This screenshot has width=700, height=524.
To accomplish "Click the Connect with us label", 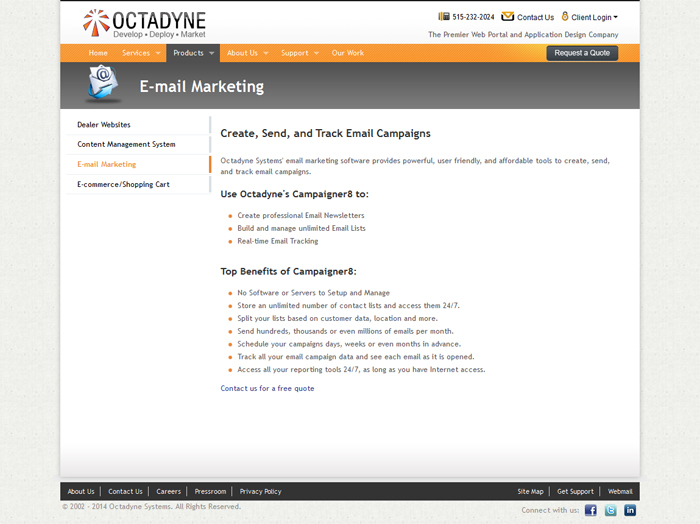I will coord(550,510).
